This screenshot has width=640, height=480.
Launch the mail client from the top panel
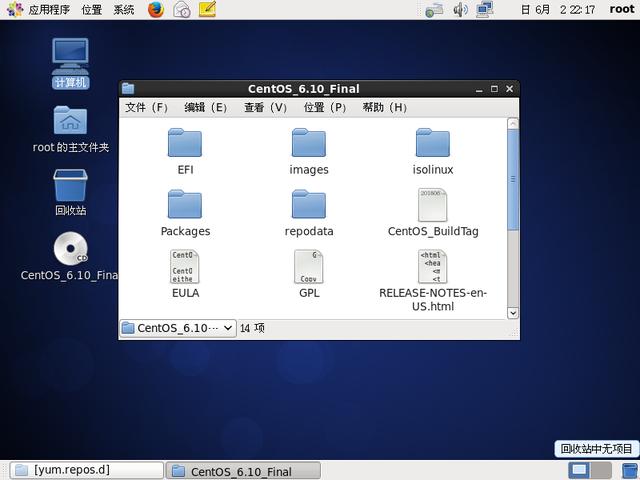[x=182, y=9]
